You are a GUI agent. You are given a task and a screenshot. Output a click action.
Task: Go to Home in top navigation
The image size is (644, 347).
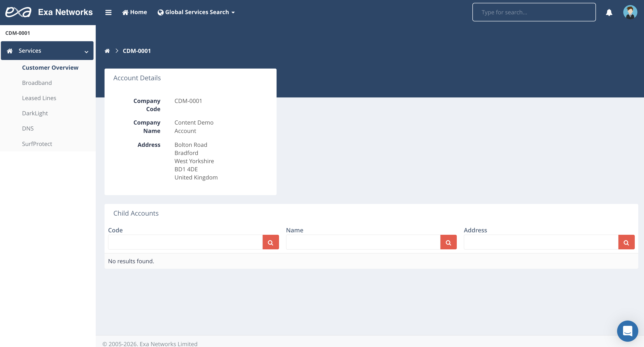tap(135, 12)
